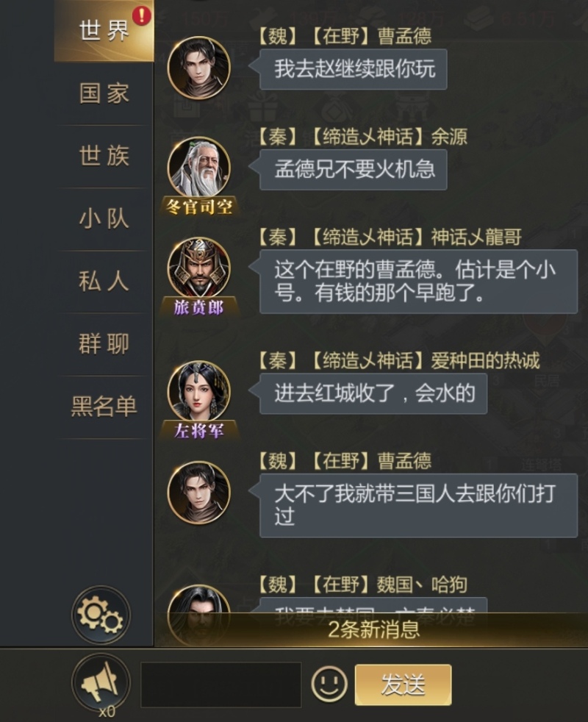Tap the megaphone broadcast icon
This screenshot has width=588, height=722.
click(101, 682)
